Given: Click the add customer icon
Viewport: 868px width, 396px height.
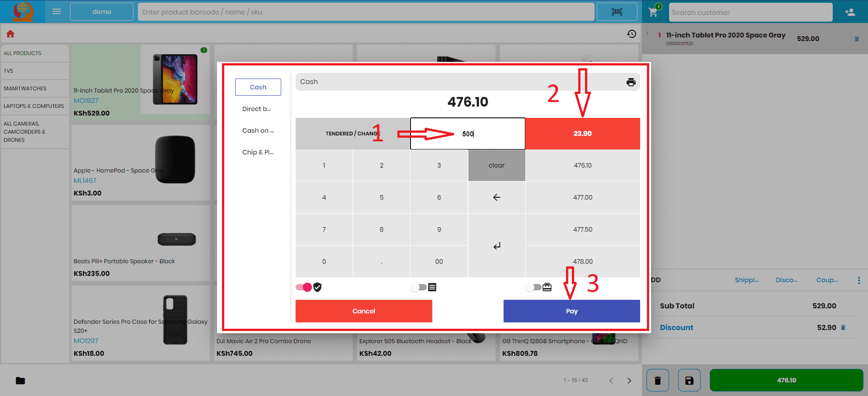Looking at the screenshot, I should click(850, 12).
